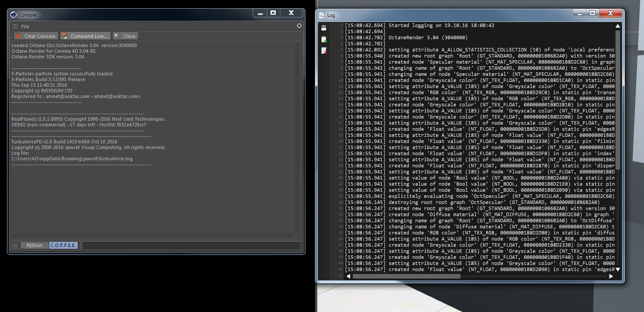Open the Command Line... dialog

point(85,36)
